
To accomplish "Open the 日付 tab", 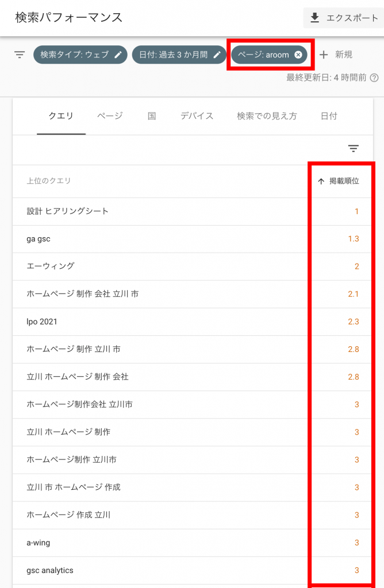I will coord(329,116).
